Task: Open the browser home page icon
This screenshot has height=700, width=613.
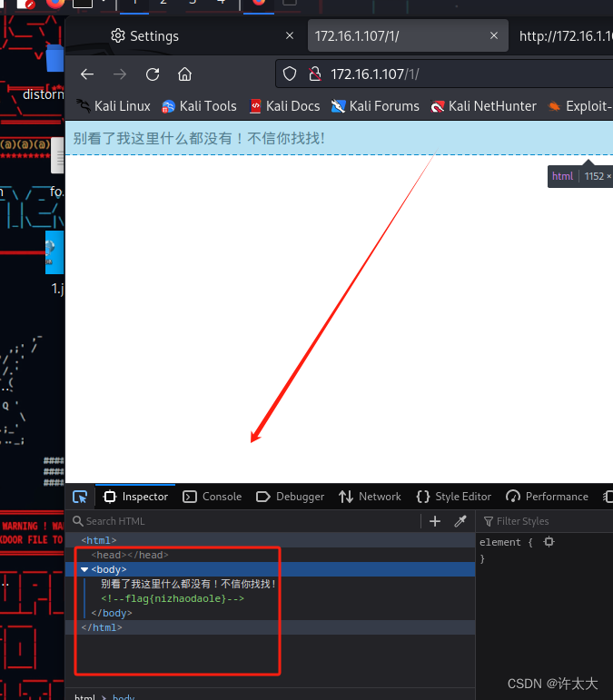Action: click(185, 74)
